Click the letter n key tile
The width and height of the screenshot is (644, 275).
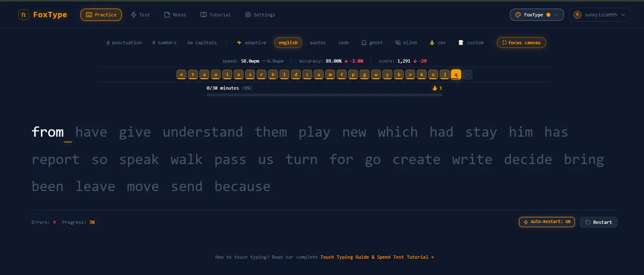(239, 74)
